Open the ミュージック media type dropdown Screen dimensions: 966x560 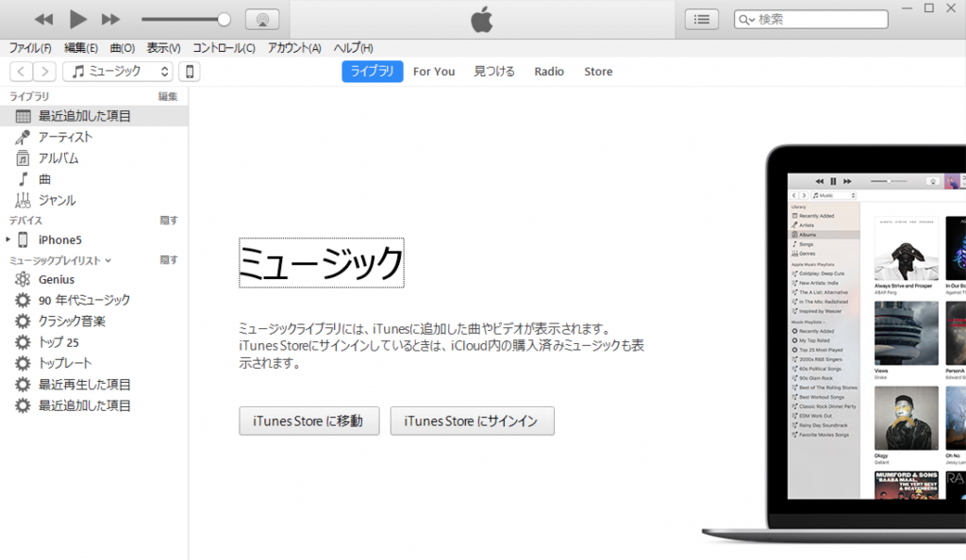click(x=118, y=72)
